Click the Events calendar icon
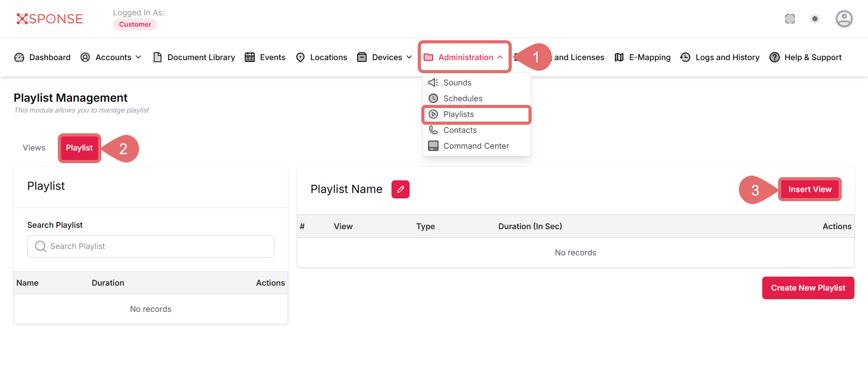This screenshot has width=868, height=367. click(250, 57)
